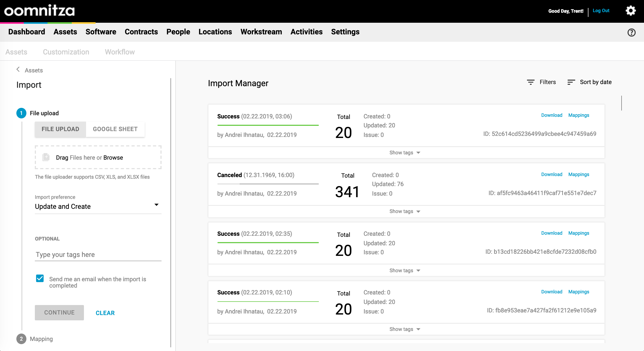Viewport: 644px width, 351px height.
Task: Click the tags input field
Action: 98,255
